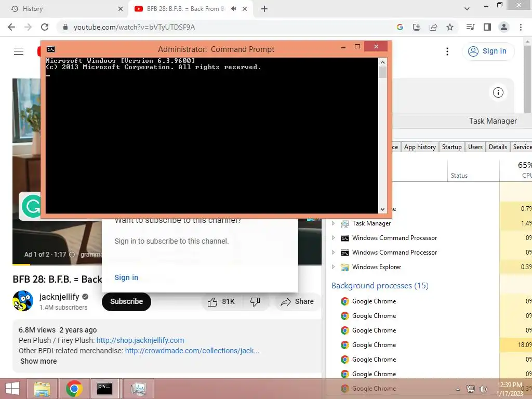This screenshot has height=399, width=532.
Task: Mute the YouTube tab speaker icon
Action: [x=233, y=9]
